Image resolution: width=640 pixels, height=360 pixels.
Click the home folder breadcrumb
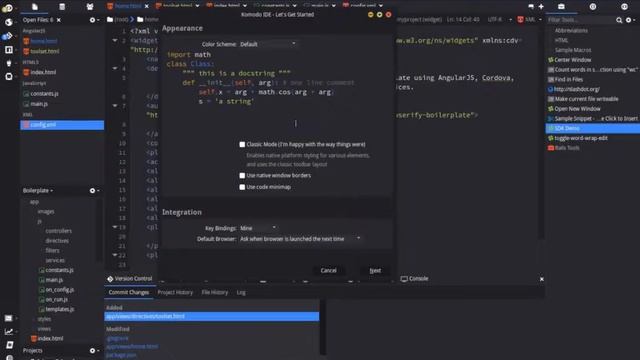pos(147,19)
